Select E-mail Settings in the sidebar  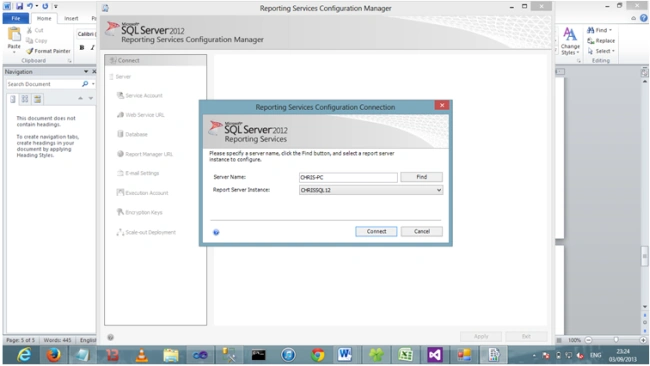[142, 173]
